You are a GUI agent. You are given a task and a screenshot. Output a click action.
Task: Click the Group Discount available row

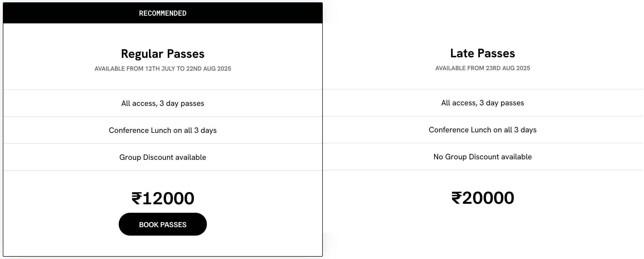coord(163,157)
